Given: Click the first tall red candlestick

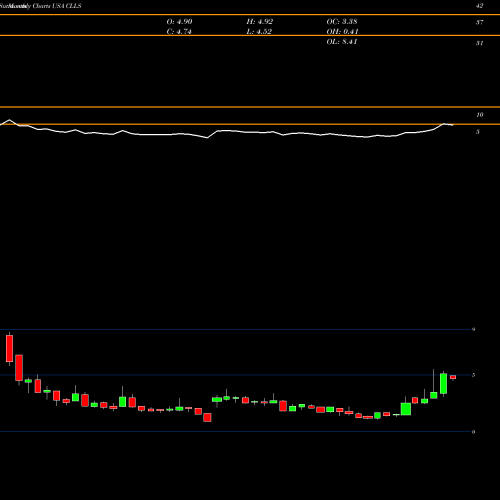Looking at the screenshot, I should tap(9, 348).
